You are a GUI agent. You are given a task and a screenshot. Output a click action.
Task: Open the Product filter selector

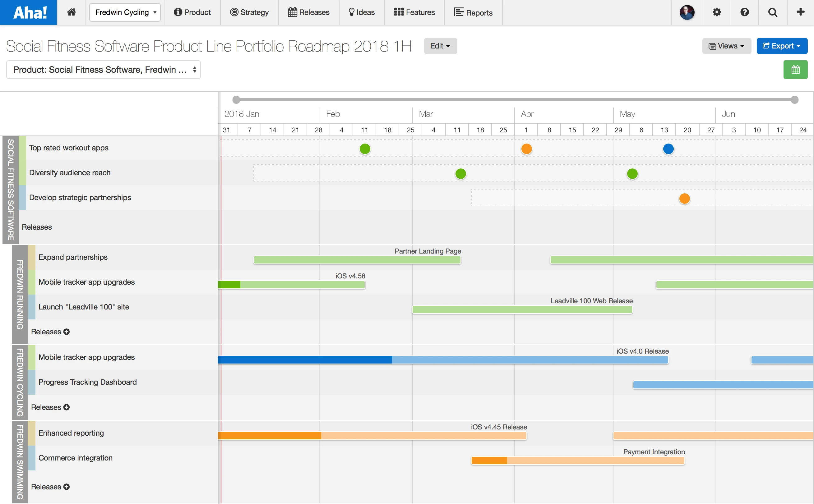click(103, 70)
